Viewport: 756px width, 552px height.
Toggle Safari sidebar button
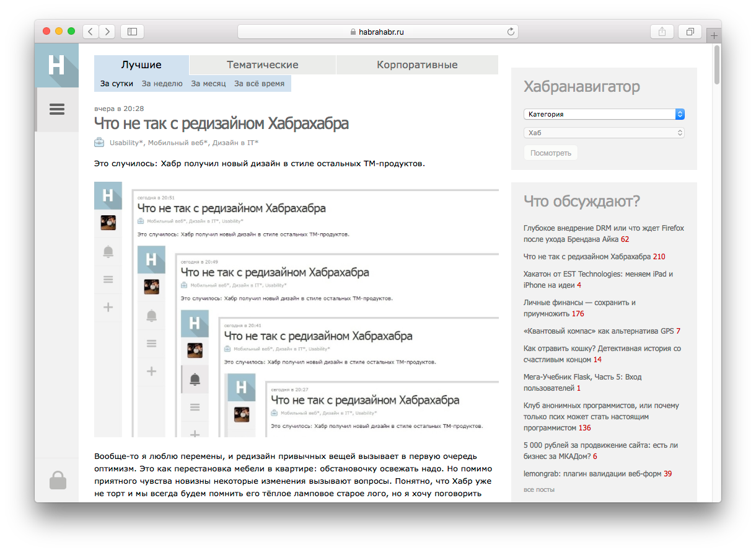tap(132, 32)
